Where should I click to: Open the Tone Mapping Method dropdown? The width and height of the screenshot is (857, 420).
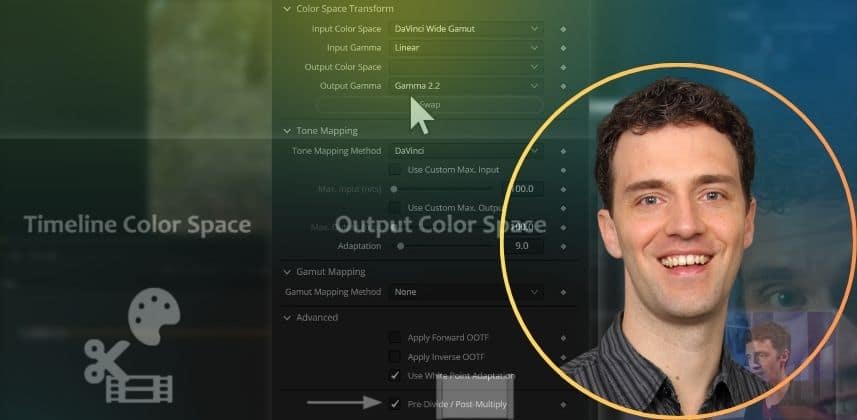pyautogui.click(x=466, y=151)
